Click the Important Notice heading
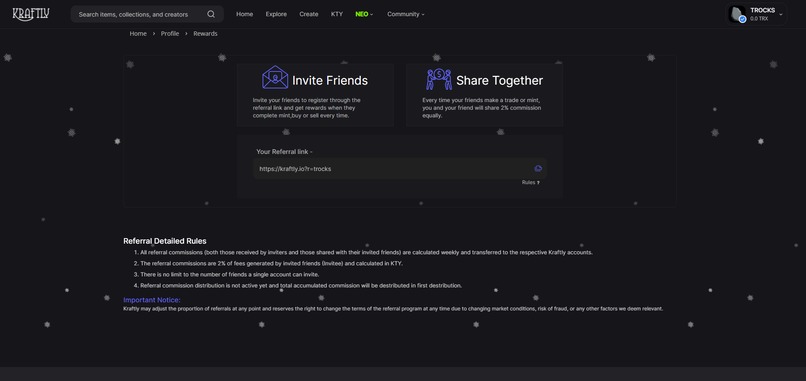The image size is (806, 381). click(x=152, y=300)
